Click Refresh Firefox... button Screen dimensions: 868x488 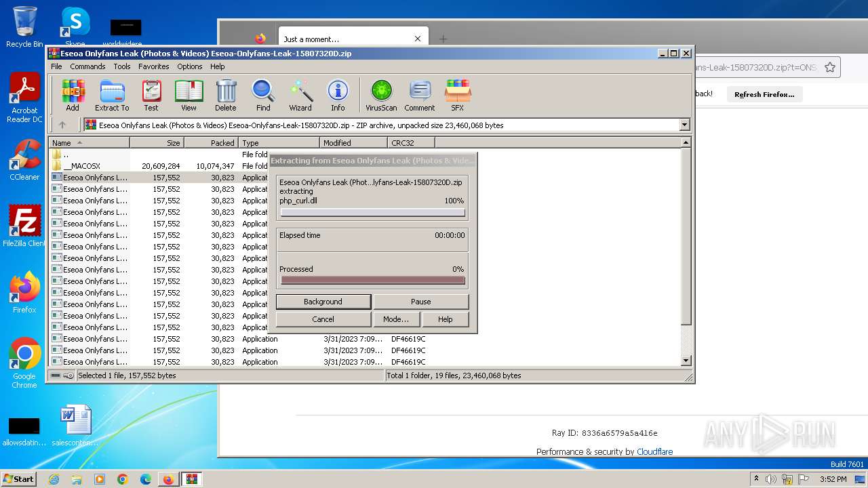764,94
